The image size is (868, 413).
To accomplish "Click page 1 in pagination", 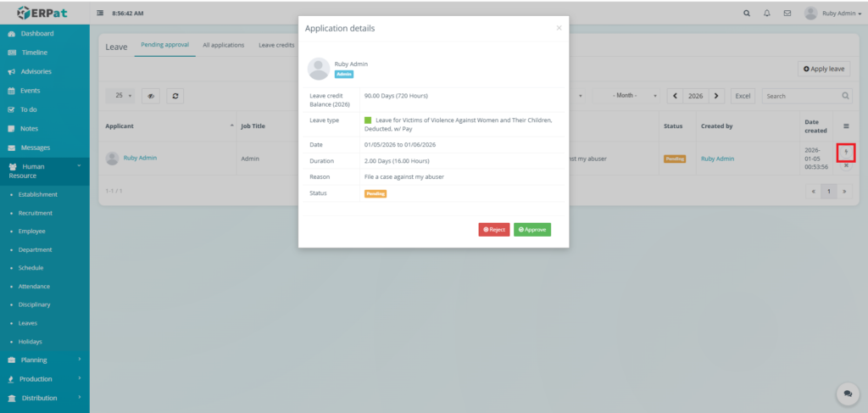I will [x=829, y=191].
